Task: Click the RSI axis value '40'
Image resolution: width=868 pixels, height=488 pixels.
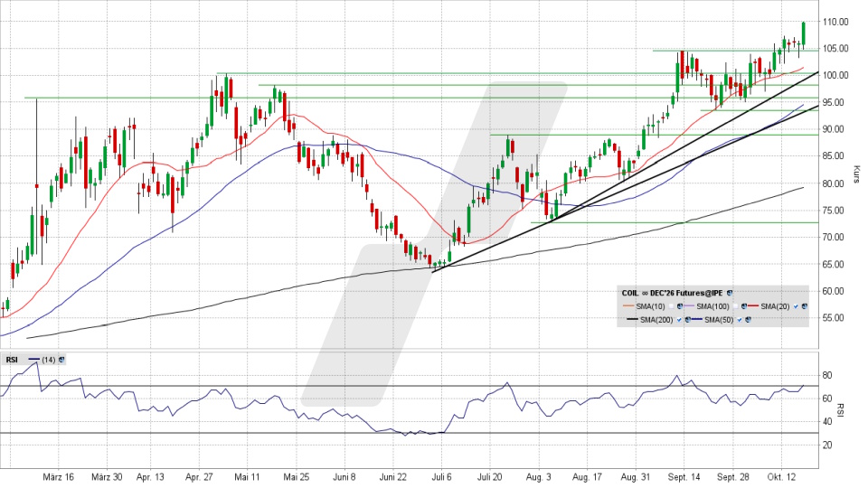Action: point(827,422)
